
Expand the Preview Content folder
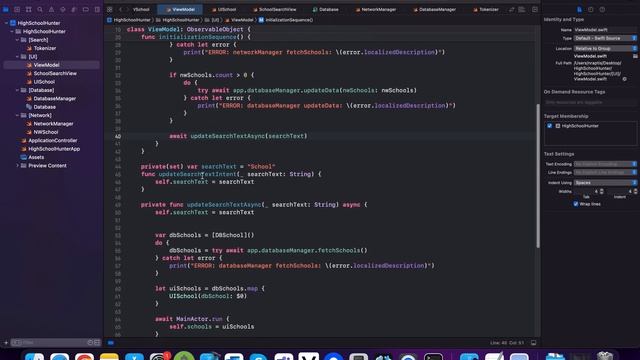click(17, 166)
